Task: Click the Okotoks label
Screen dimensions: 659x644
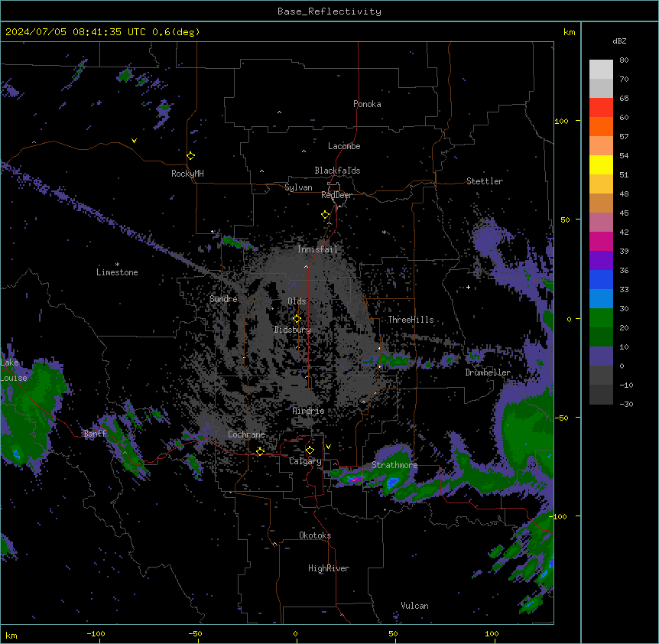Action: 315,535
